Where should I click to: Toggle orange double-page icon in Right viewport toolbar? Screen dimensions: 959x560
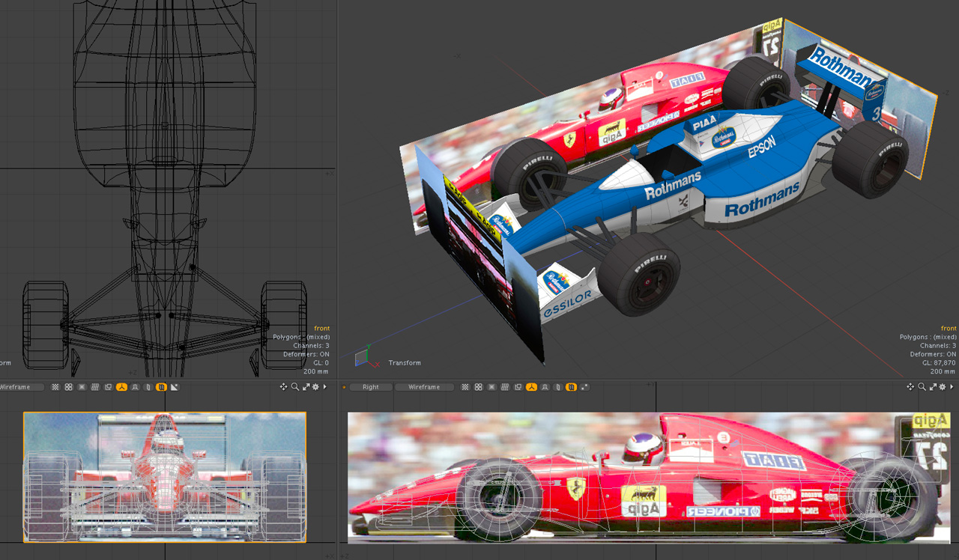click(571, 387)
